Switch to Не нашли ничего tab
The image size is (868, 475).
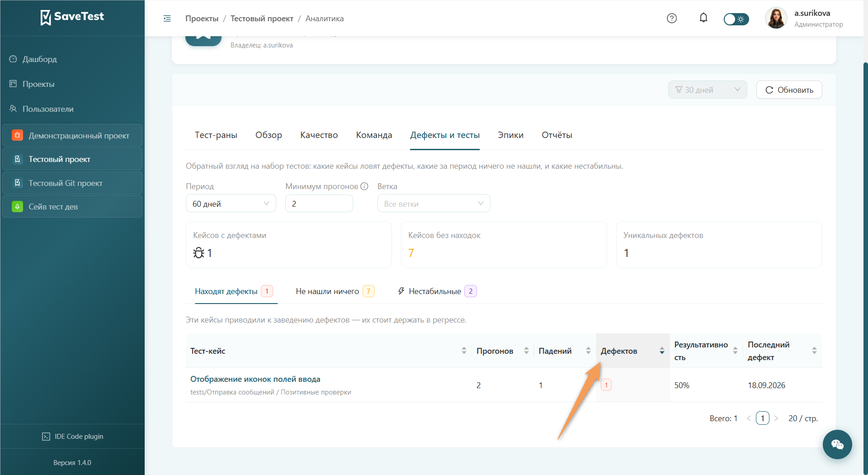click(x=335, y=291)
